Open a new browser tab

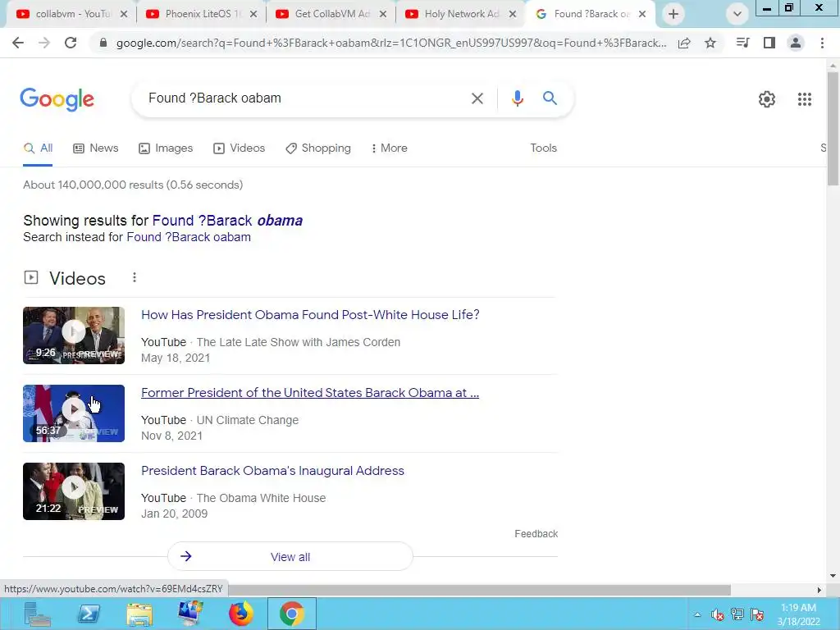[x=673, y=14]
